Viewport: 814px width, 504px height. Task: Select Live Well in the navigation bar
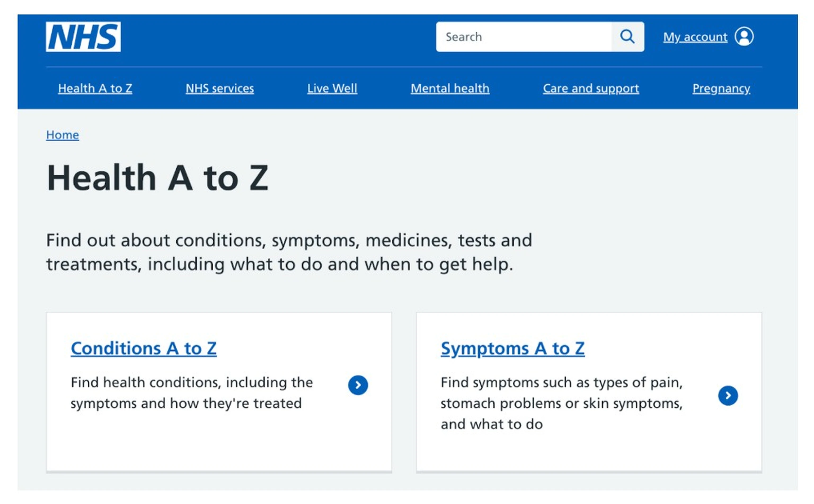click(332, 88)
